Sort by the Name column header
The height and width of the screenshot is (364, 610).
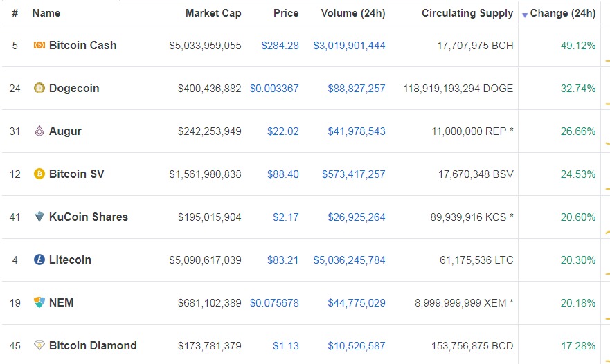(x=46, y=13)
